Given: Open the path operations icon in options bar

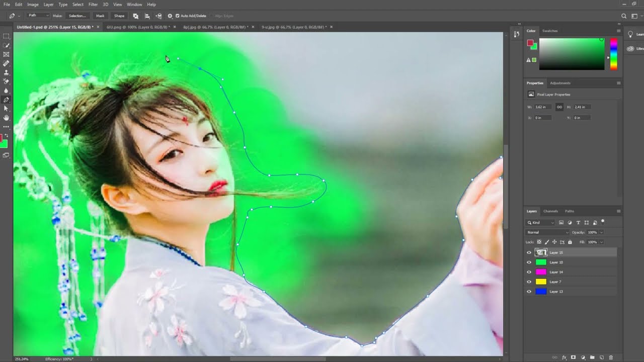Looking at the screenshot, I should click(x=135, y=16).
